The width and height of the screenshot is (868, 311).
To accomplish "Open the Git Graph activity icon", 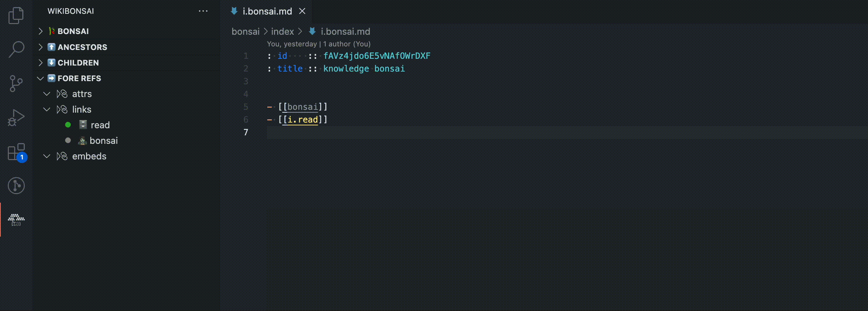I will (16, 186).
